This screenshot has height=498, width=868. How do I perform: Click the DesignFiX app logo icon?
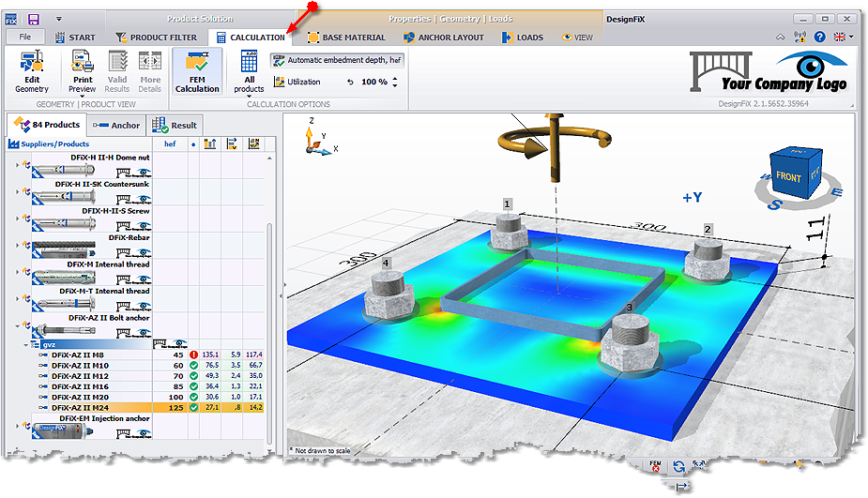[11, 20]
